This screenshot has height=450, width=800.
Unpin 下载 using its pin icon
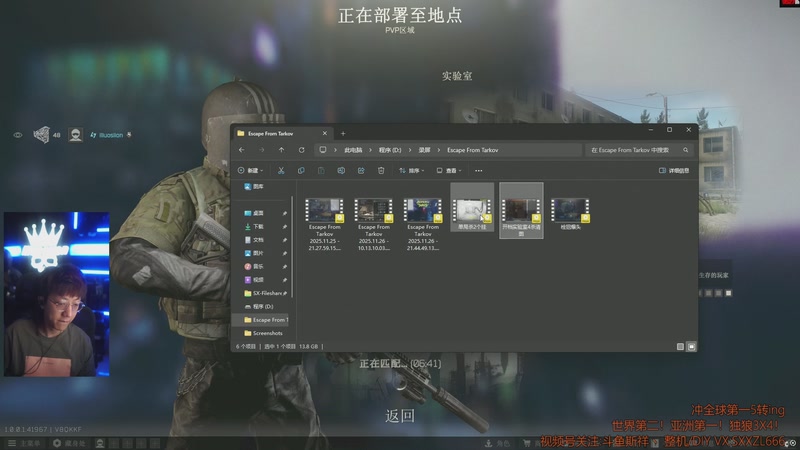(284, 227)
